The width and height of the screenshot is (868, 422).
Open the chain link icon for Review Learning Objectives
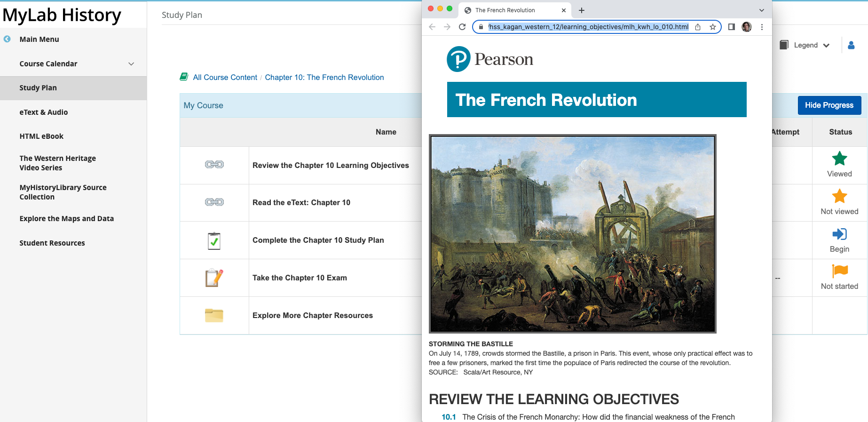click(214, 165)
